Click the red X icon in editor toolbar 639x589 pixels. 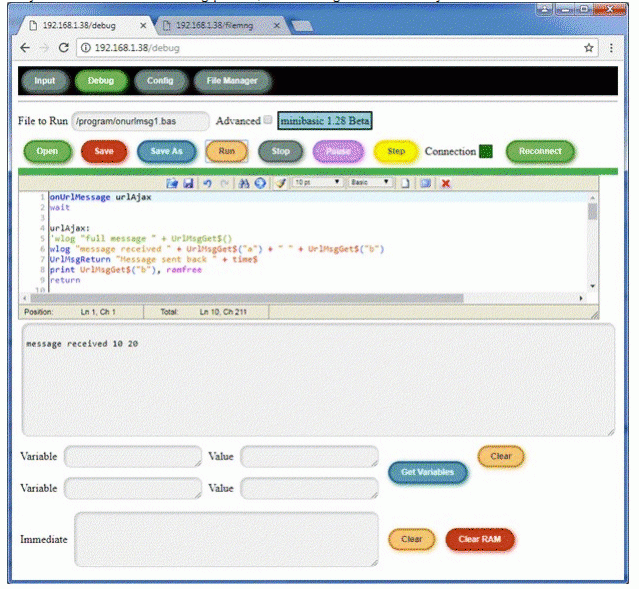[x=446, y=183]
